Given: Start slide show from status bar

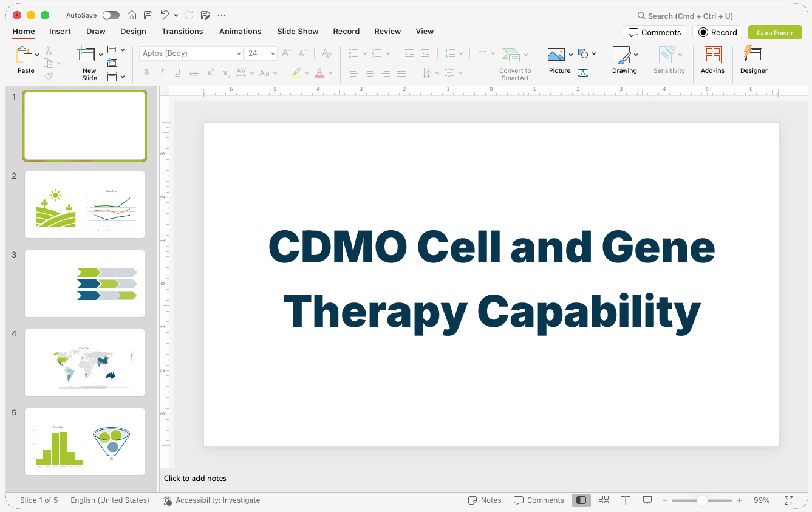Looking at the screenshot, I should [647, 500].
